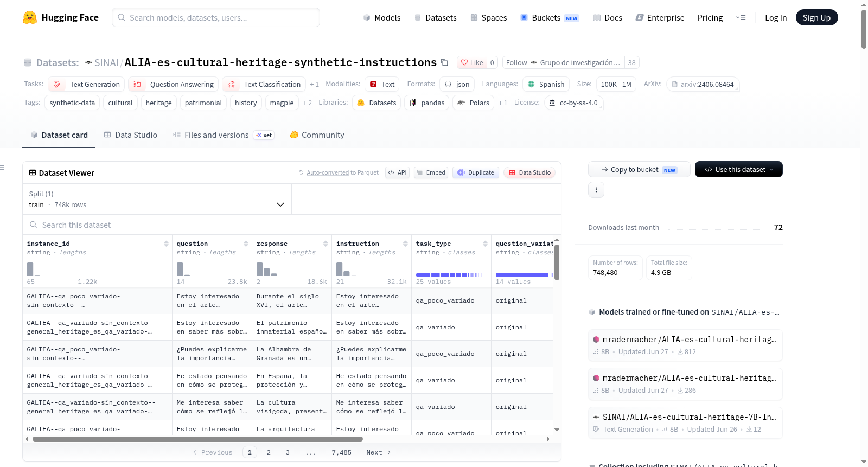868x467 pixels.
Task: Sort by instance_id column arrows
Action: coord(166,244)
